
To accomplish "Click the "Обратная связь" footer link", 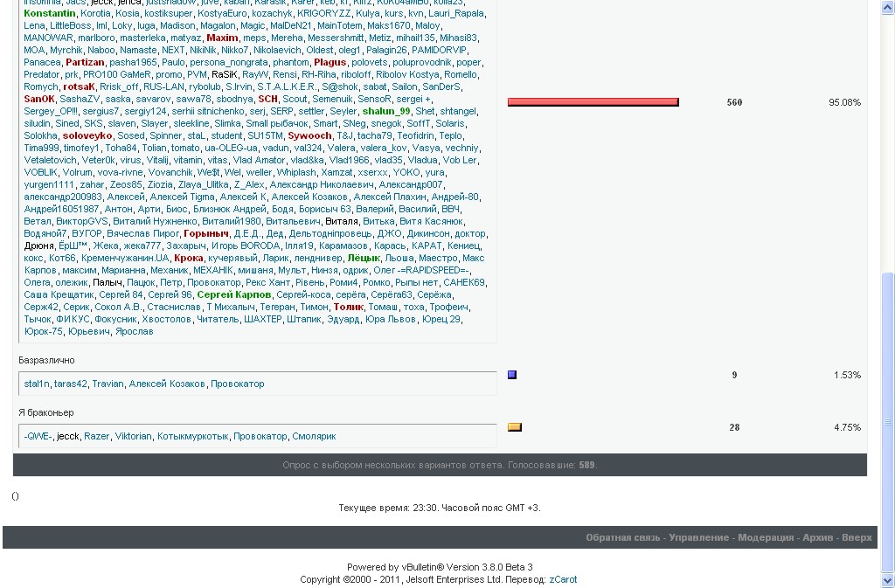I will point(623,538).
